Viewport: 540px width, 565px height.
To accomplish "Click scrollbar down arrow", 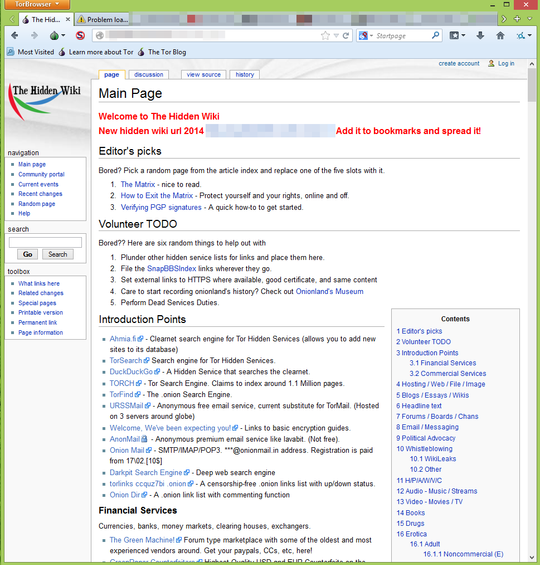I will (532, 557).
